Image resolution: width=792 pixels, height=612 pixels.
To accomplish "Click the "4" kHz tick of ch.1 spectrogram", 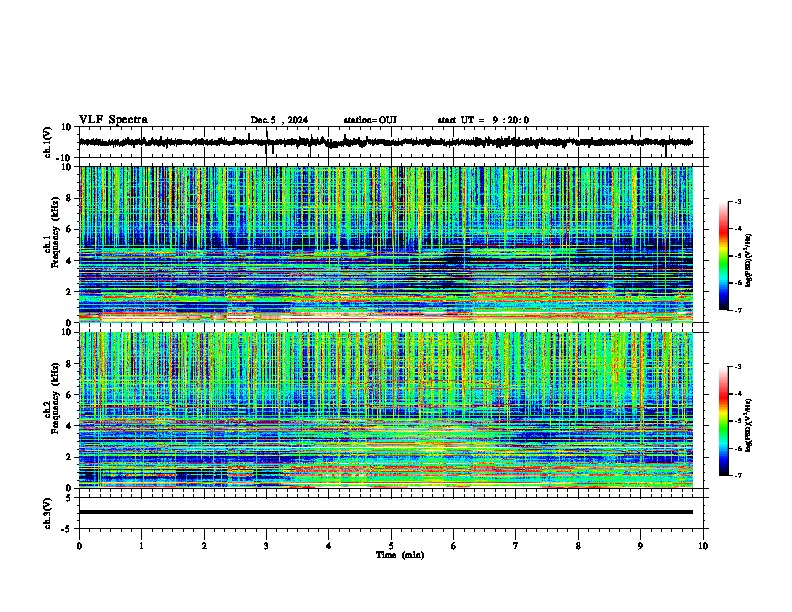I will click(x=69, y=261).
